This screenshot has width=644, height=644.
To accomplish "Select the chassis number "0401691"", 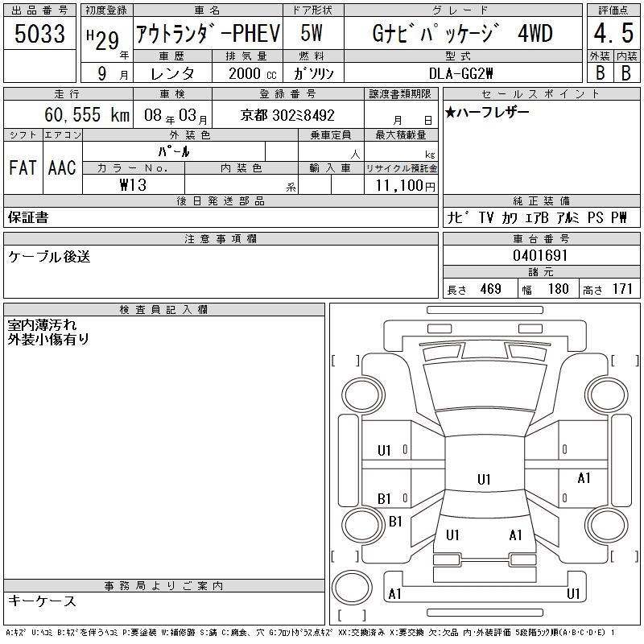I will coord(540,255).
